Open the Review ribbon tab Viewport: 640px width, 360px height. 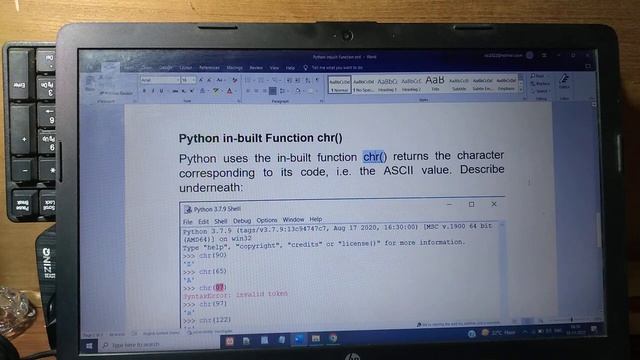[256, 68]
